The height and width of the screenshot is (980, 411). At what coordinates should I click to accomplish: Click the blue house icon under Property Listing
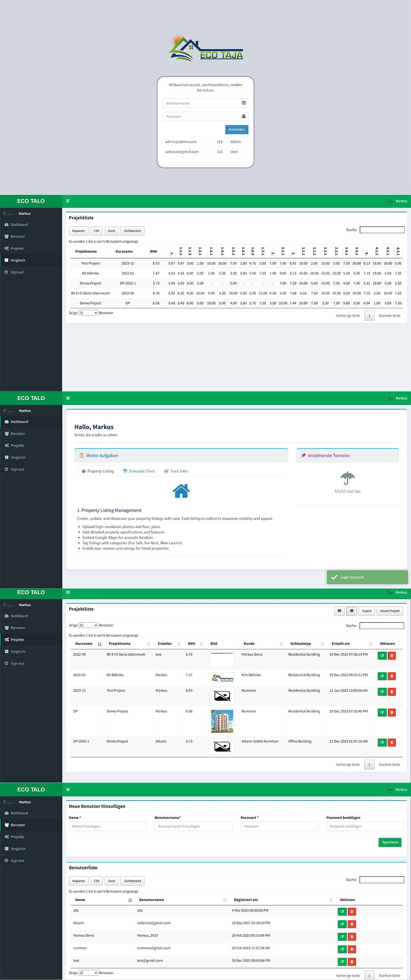(x=181, y=491)
